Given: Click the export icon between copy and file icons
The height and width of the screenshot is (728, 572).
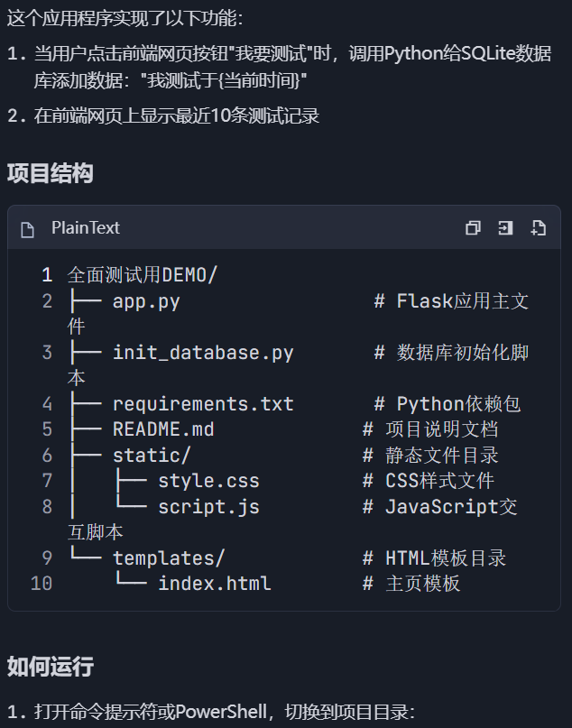Looking at the screenshot, I should tap(505, 228).
